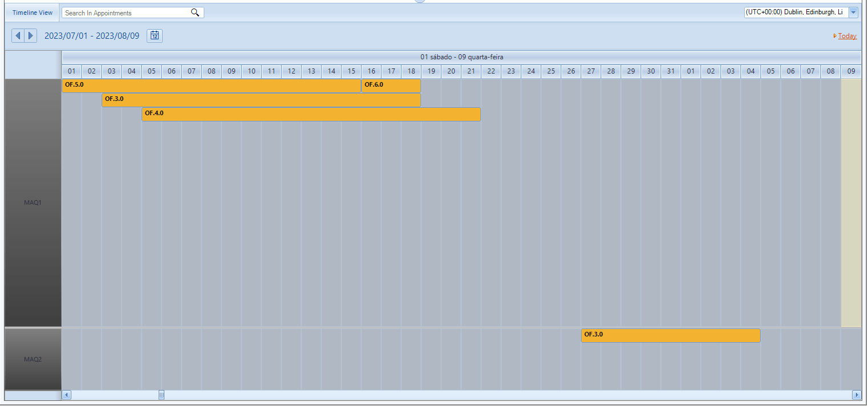Click the day 16 column header
The image size is (868, 406).
[x=371, y=71]
